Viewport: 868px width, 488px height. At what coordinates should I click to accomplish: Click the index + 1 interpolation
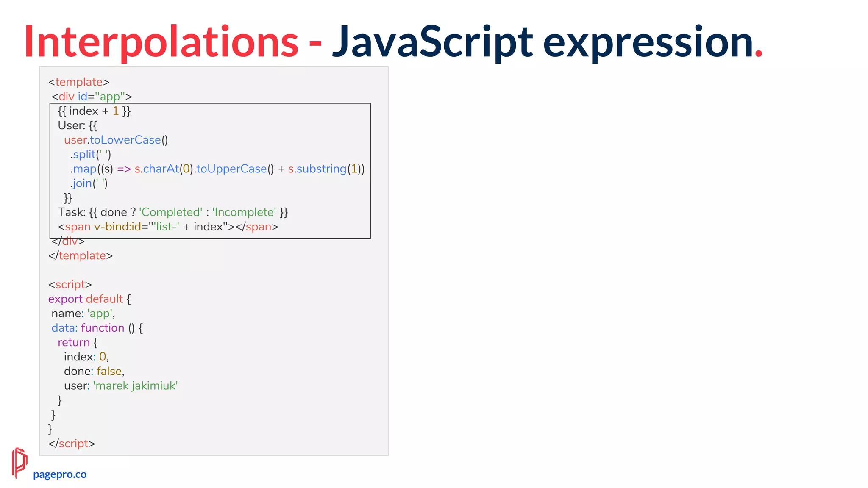(x=94, y=111)
